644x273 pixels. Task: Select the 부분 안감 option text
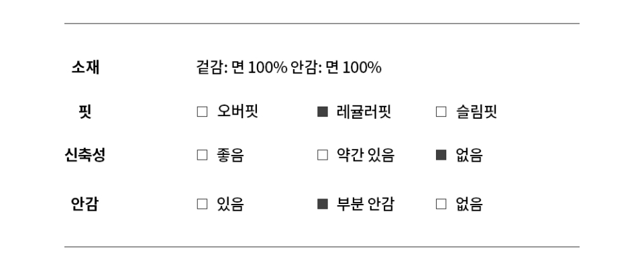point(366,205)
